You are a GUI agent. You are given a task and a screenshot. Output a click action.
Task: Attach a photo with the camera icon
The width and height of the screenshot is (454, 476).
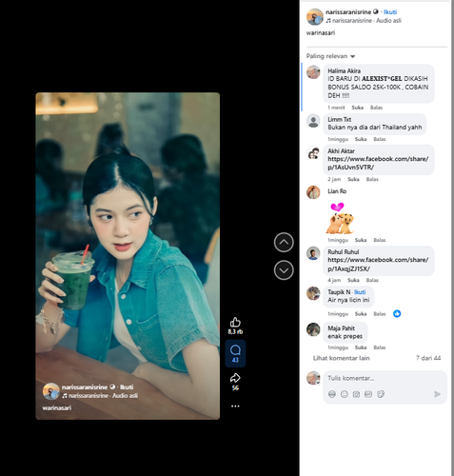[x=356, y=394]
